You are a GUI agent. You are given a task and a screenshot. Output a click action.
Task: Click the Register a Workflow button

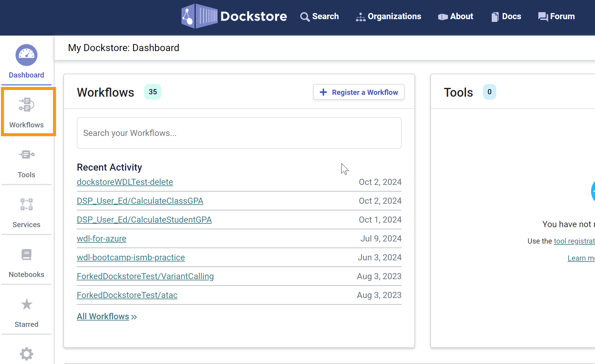tap(358, 92)
